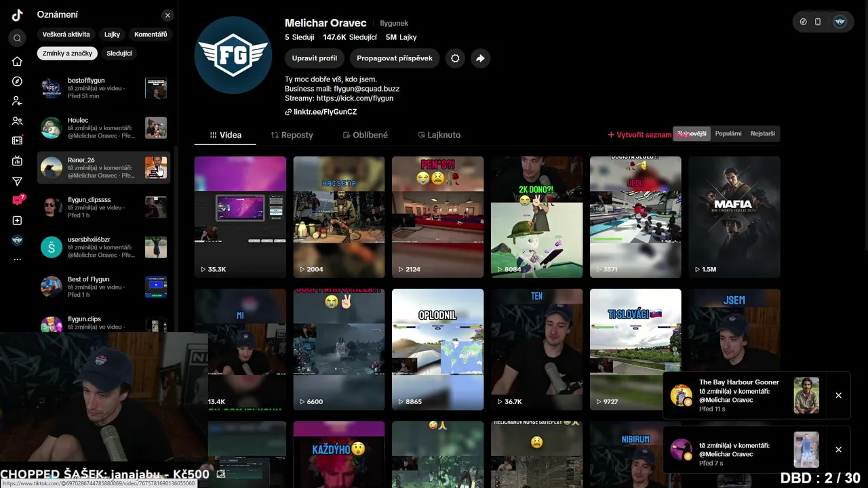Click the Upravit profil button
The width and height of the screenshot is (868, 488).
[x=315, y=58]
